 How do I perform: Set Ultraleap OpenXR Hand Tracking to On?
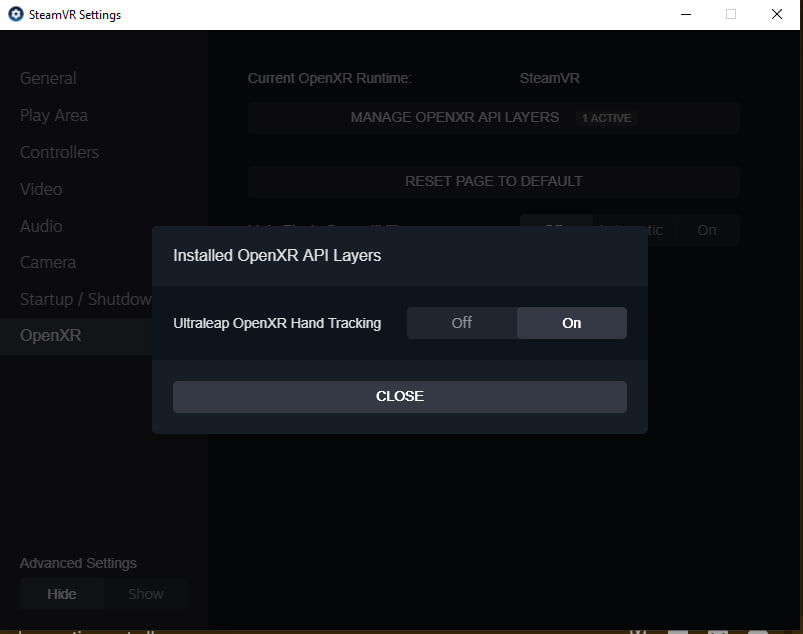572,323
